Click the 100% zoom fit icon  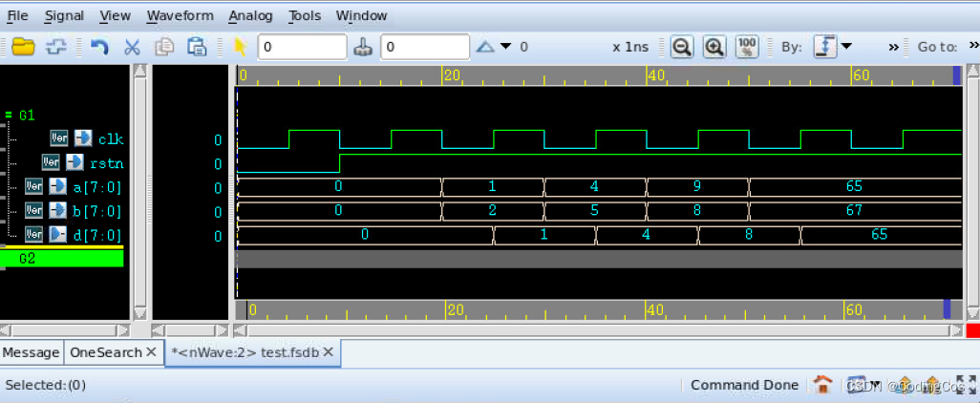(747, 47)
